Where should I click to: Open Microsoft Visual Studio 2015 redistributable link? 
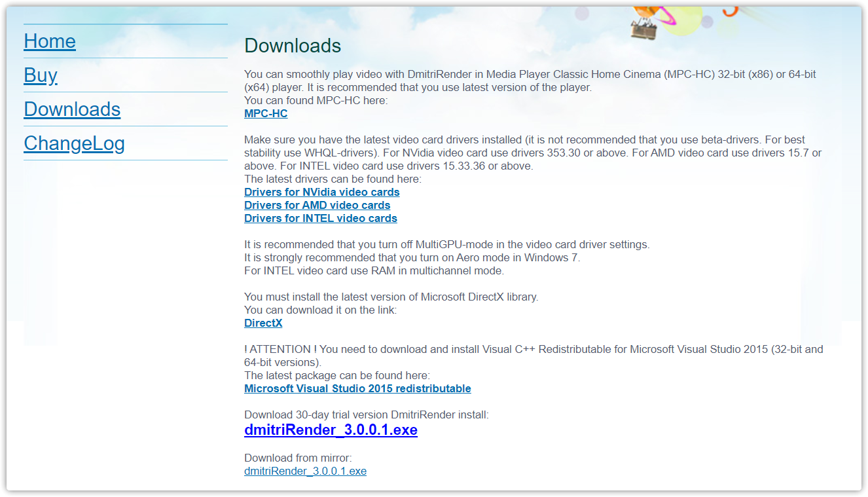click(357, 388)
